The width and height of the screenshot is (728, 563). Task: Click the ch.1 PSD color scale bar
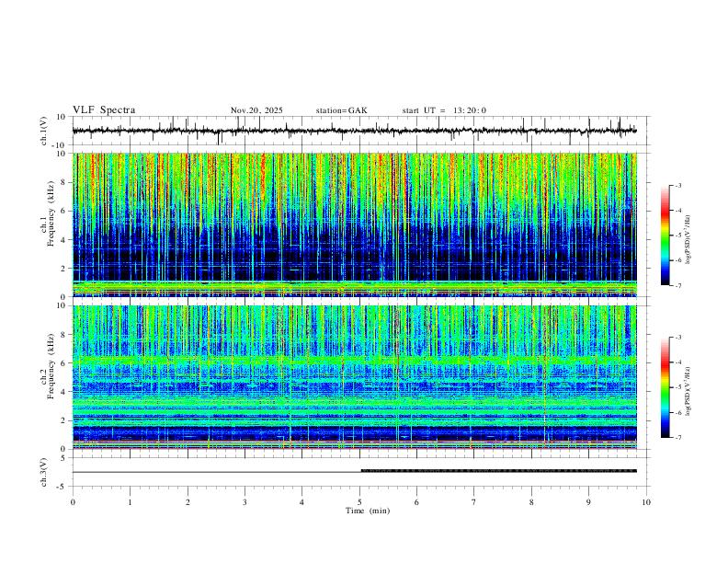pyautogui.click(x=665, y=235)
